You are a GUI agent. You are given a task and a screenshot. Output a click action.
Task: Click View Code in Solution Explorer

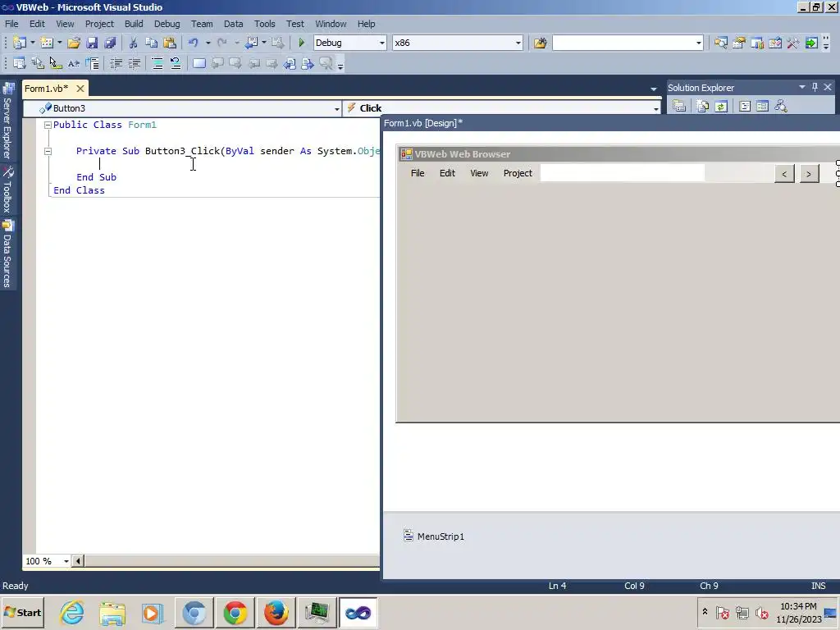coord(745,106)
